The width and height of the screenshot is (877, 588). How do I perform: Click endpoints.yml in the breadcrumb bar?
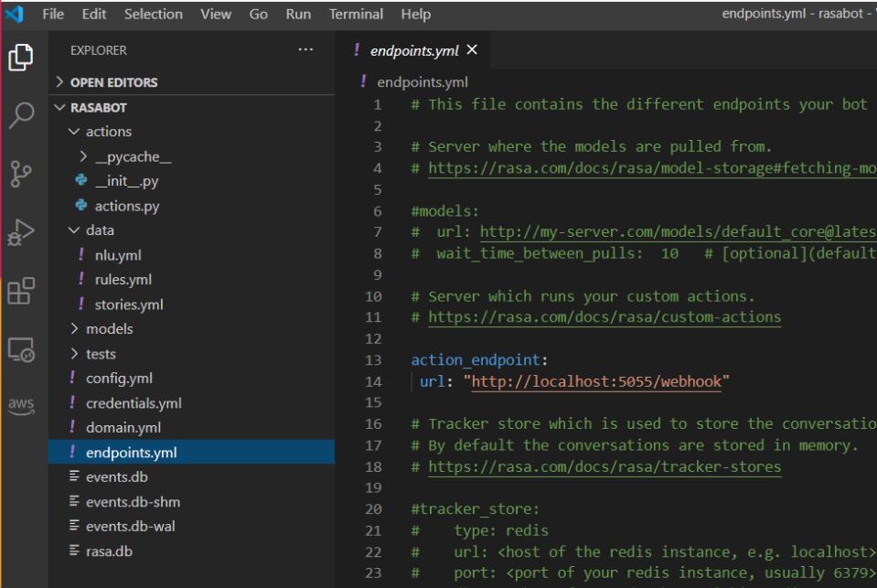pos(422,82)
